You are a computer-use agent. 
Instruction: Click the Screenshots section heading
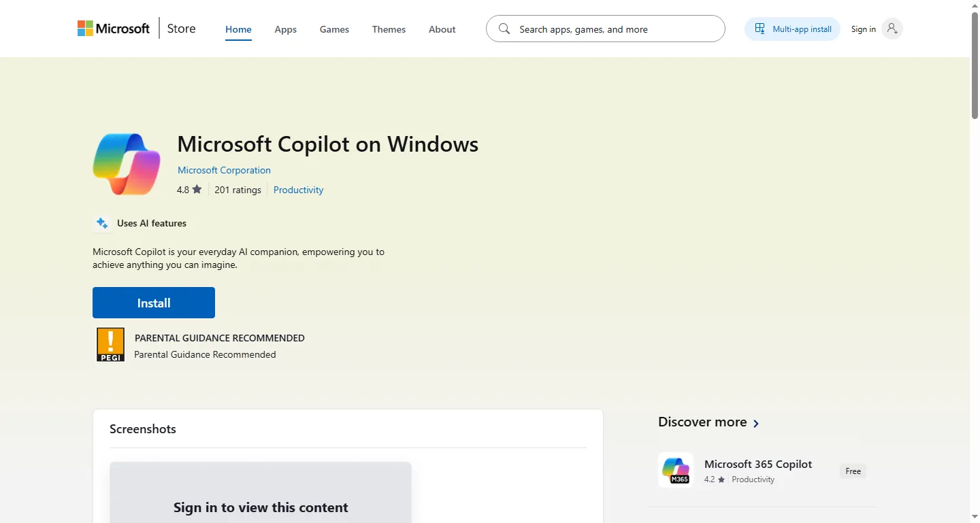143,429
